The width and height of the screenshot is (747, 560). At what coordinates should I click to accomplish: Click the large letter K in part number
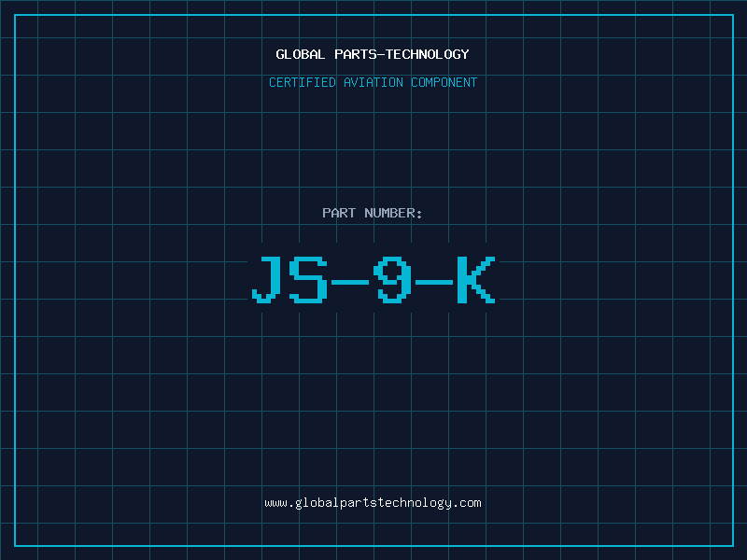click(474, 280)
